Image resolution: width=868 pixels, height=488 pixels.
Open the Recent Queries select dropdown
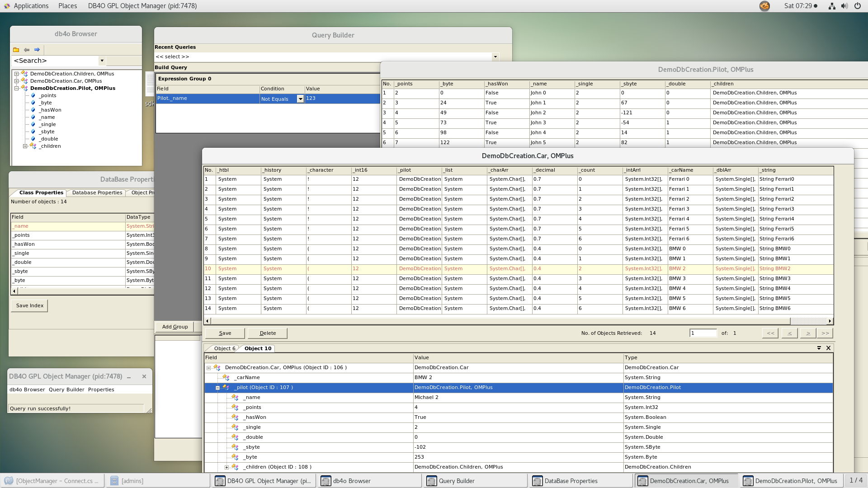495,57
